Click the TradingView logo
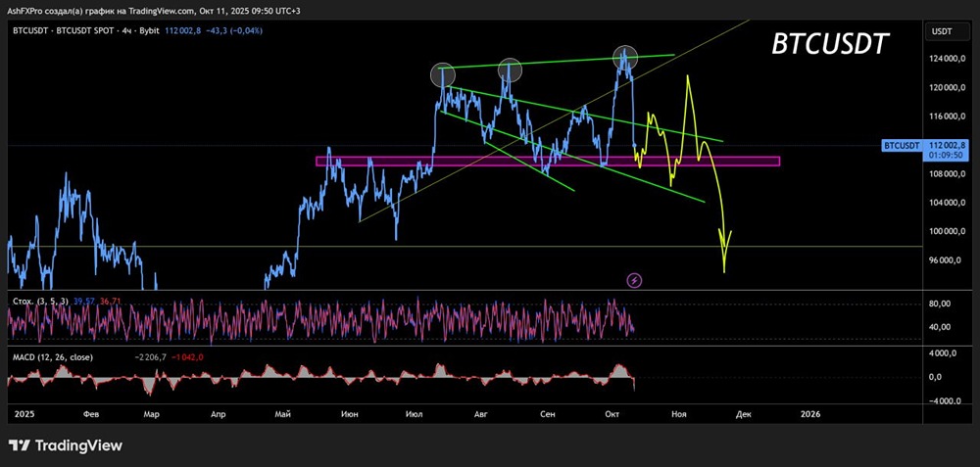The image size is (980, 467). tap(66, 445)
